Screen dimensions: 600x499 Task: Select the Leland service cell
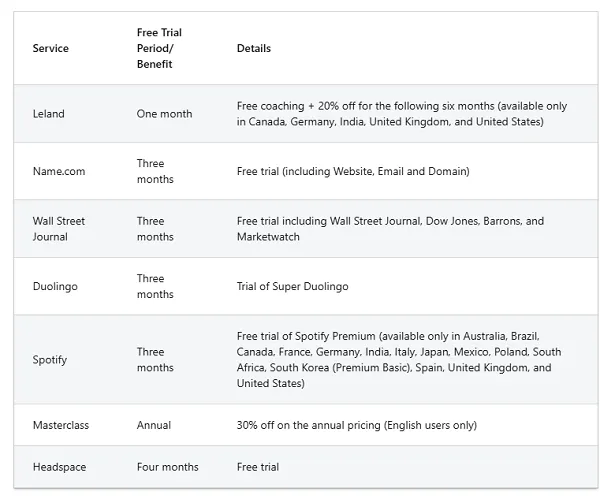click(x=49, y=114)
